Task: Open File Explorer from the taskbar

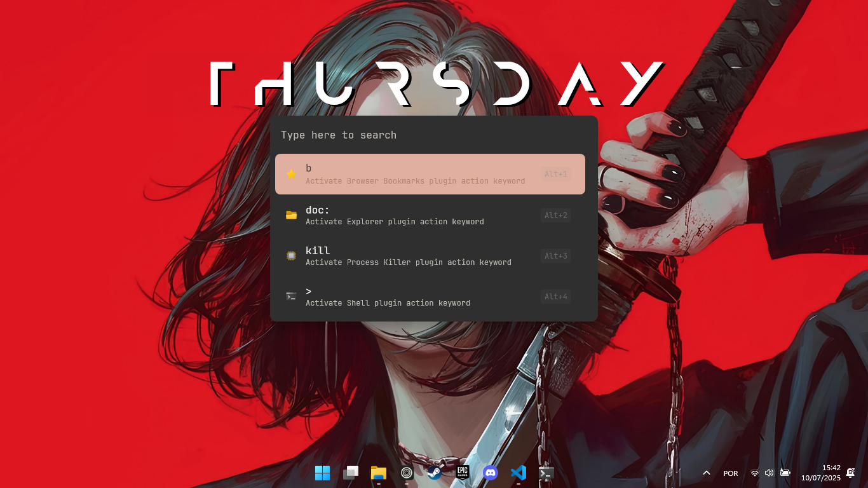Action: [x=379, y=473]
